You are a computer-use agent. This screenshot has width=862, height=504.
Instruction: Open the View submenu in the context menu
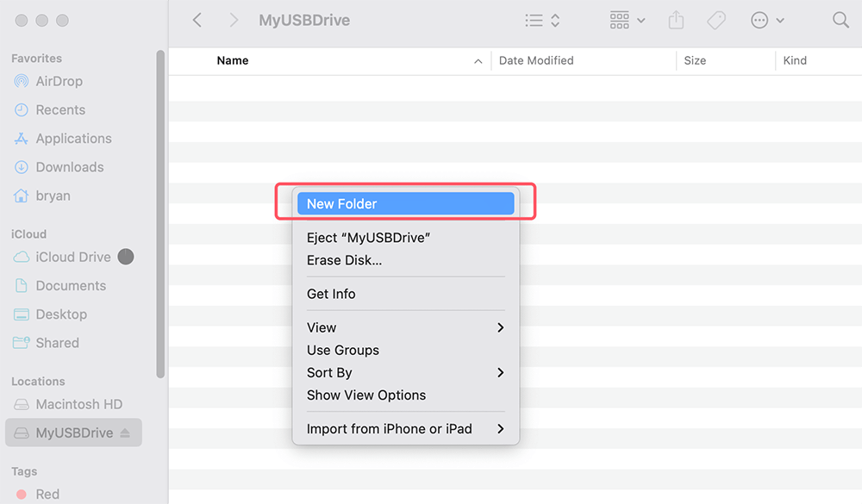tap(321, 327)
